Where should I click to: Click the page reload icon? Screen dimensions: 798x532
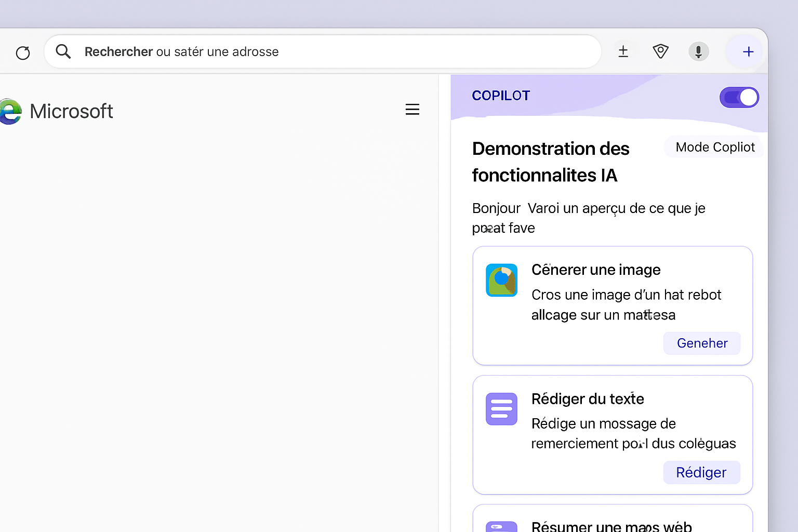[23, 52]
